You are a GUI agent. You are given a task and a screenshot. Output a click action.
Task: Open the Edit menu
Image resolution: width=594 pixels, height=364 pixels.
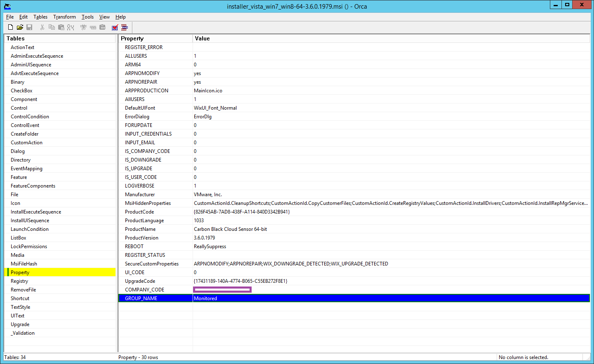click(x=24, y=17)
